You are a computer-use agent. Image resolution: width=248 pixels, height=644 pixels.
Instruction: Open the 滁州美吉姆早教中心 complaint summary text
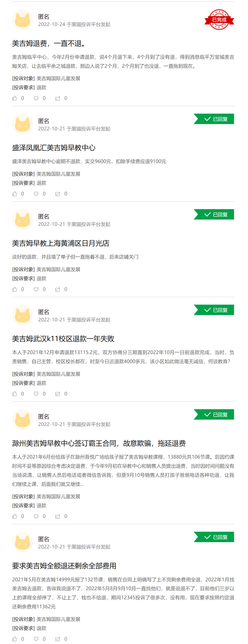pyautogui.click(x=123, y=470)
